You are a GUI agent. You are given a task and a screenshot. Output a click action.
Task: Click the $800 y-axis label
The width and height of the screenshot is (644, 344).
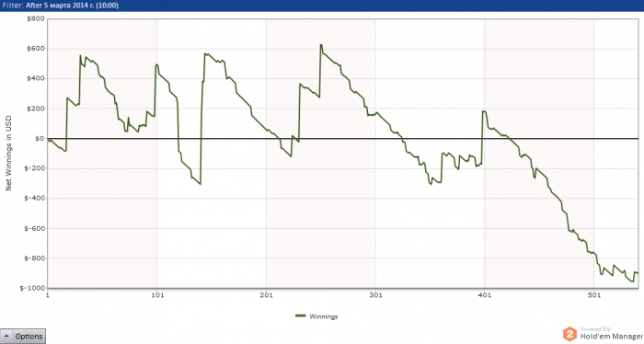click(35, 19)
